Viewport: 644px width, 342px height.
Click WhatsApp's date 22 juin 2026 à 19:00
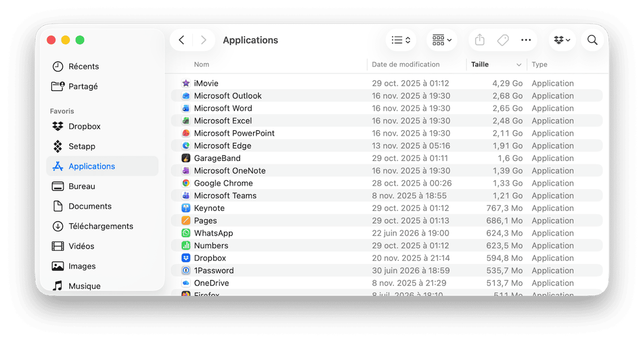410,233
